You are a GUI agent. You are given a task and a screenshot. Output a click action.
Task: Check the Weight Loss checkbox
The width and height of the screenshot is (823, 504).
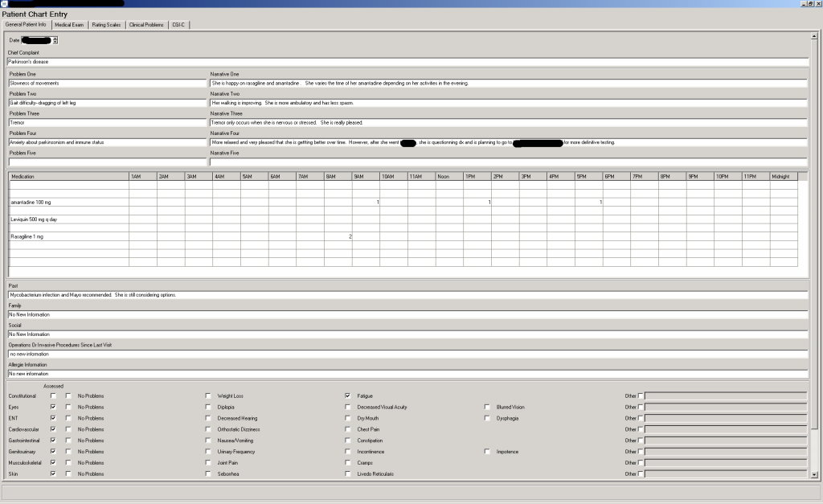click(208, 396)
